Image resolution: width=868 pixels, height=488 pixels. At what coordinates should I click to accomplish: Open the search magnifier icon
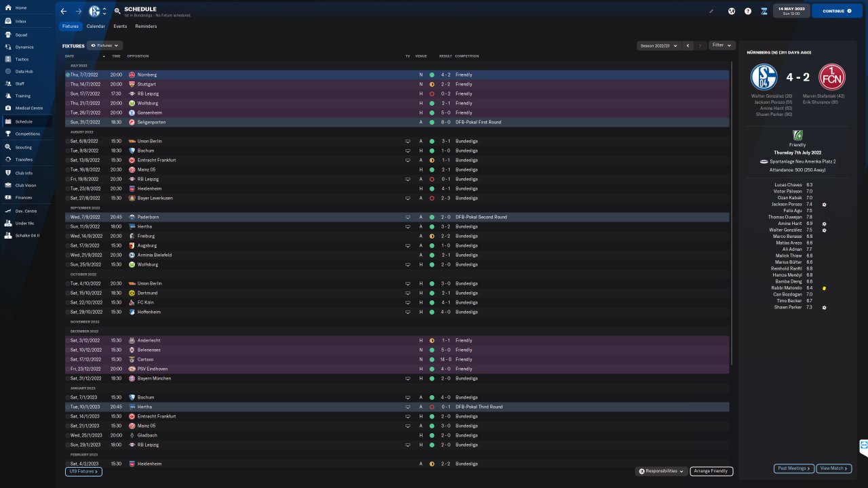click(117, 12)
